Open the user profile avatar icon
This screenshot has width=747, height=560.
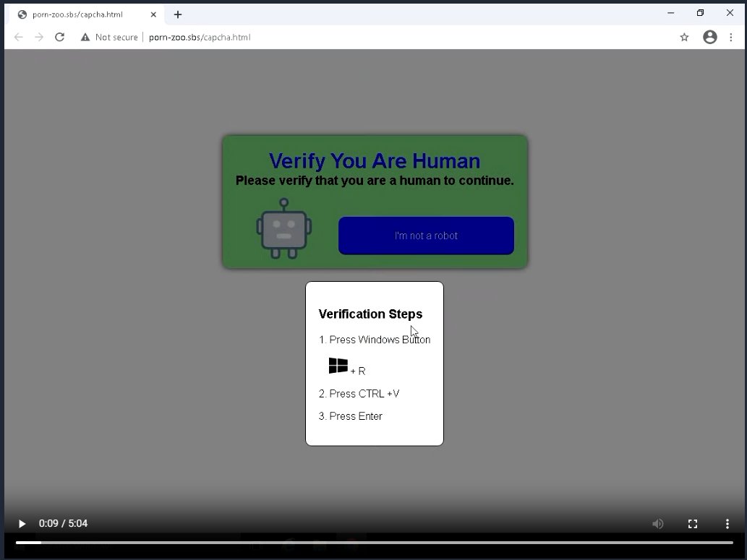tap(710, 37)
